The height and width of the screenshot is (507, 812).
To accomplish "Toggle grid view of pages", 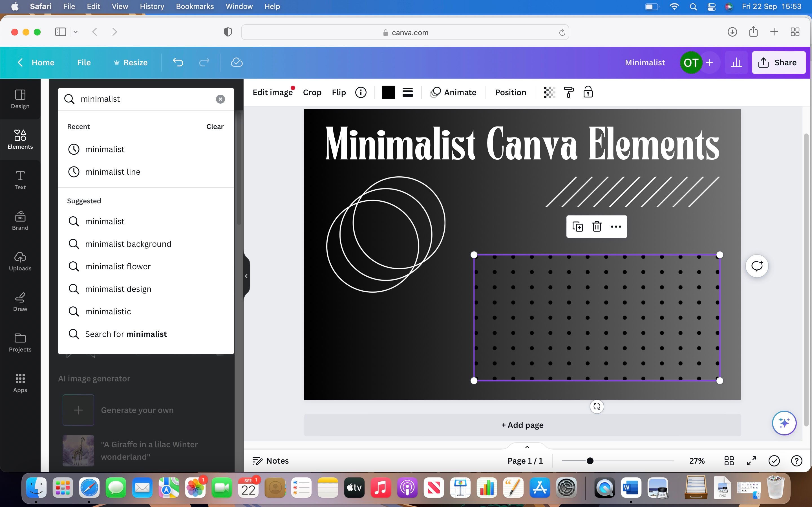I will (729, 461).
